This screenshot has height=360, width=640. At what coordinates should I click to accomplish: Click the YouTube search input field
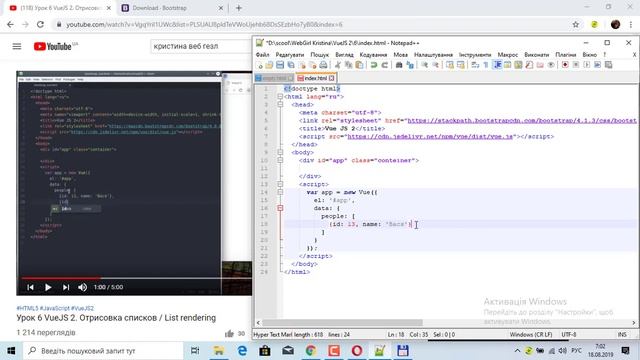coord(202,47)
